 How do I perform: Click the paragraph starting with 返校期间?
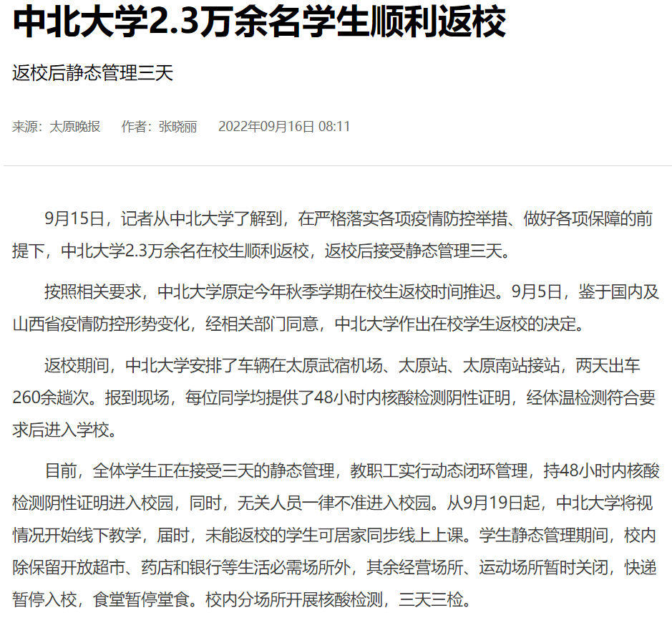[334, 397]
